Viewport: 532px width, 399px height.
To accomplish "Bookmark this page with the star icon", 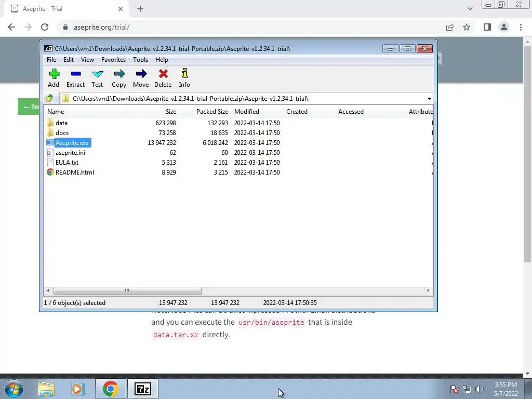I will point(467,27).
